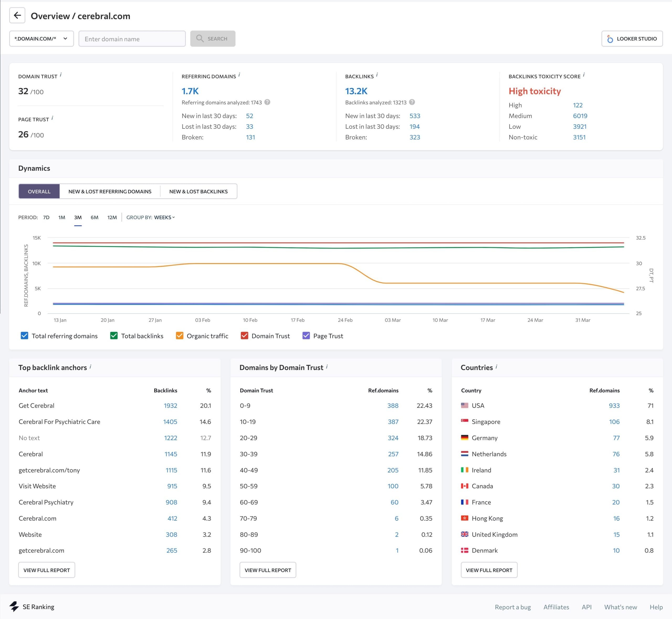
Task: Click the info icon beside Top backlink anchors
Action: tap(91, 366)
